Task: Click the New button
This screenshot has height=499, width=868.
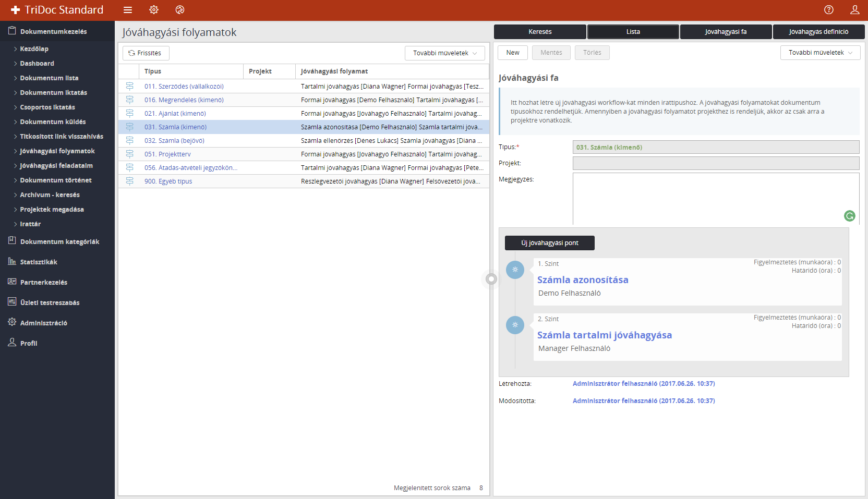Action: point(513,53)
